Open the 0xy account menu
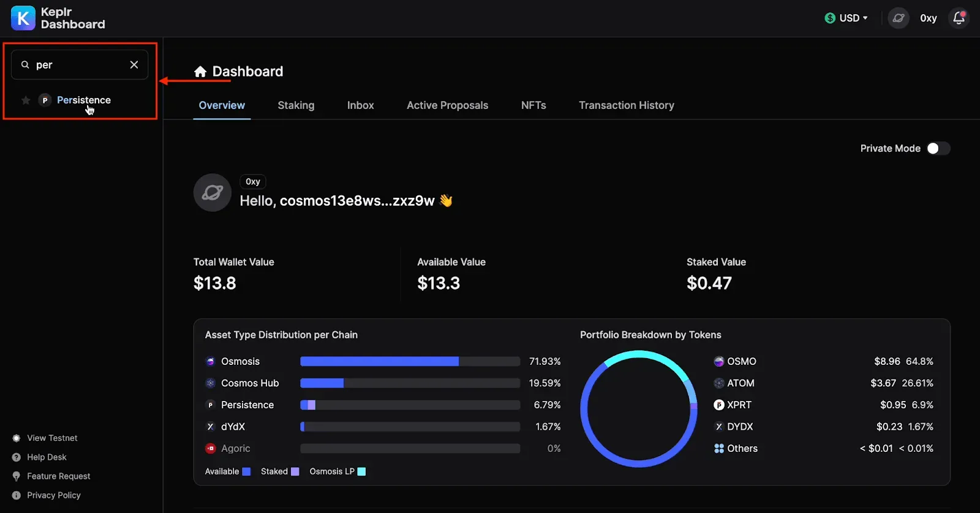The image size is (980, 513). pos(929,18)
